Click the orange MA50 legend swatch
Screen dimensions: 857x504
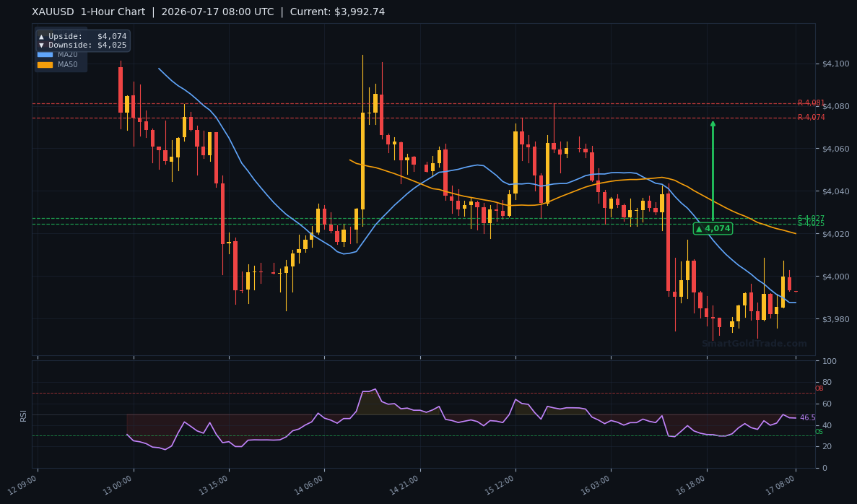click(x=45, y=64)
